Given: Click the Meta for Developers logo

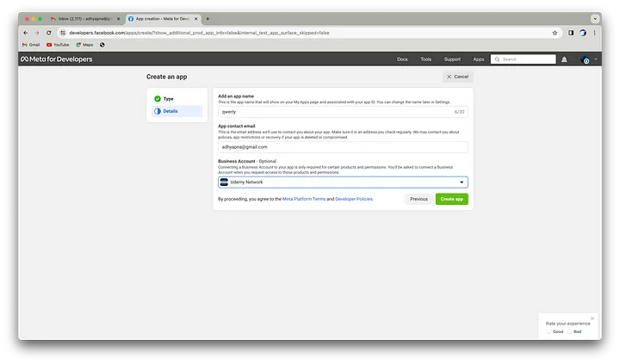Looking at the screenshot, I should coord(57,59).
